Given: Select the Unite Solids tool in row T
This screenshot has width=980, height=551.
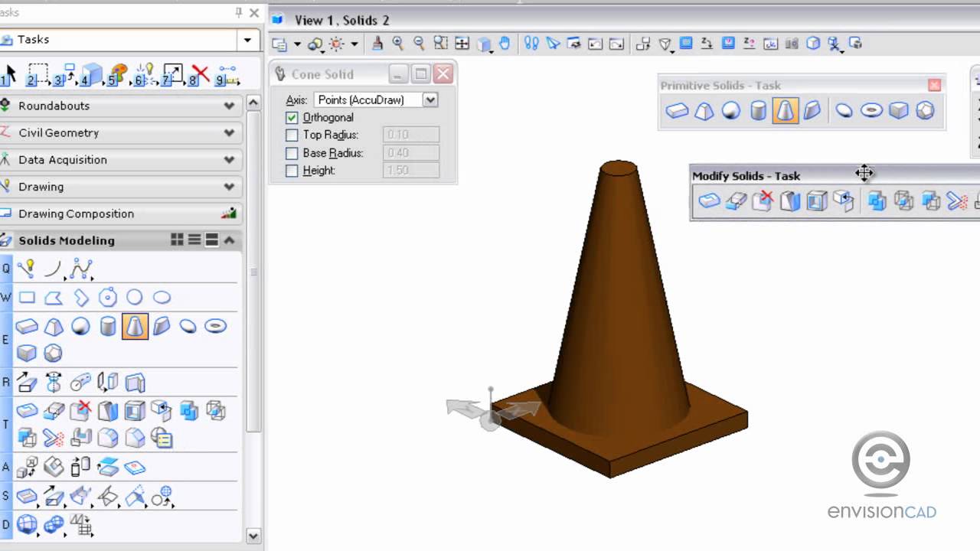Looking at the screenshot, I should pyautogui.click(x=188, y=411).
